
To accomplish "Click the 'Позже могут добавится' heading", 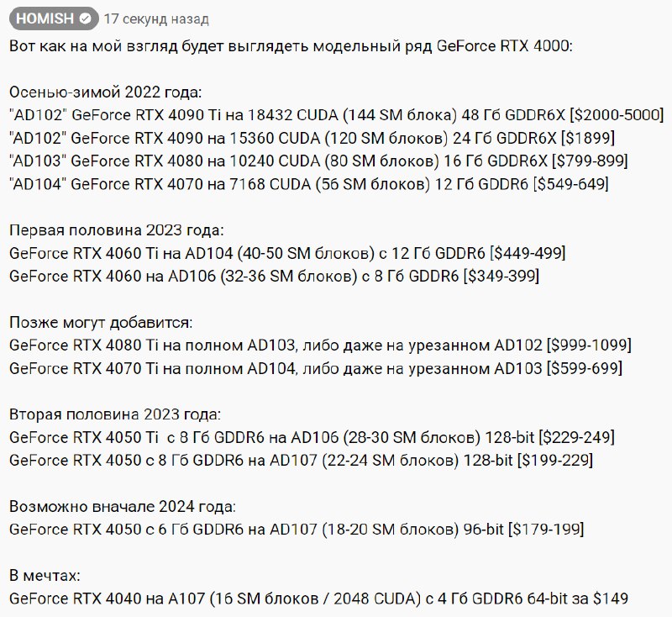I will (x=101, y=323).
